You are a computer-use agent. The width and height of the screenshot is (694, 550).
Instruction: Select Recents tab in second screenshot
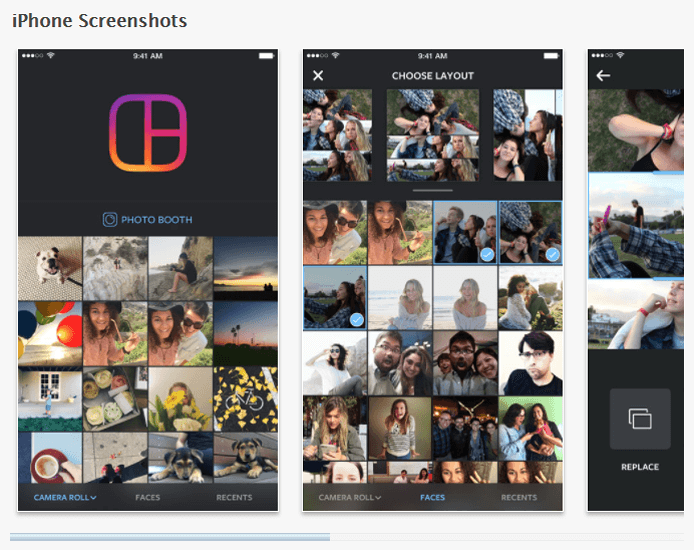pyautogui.click(x=519, y=498)
